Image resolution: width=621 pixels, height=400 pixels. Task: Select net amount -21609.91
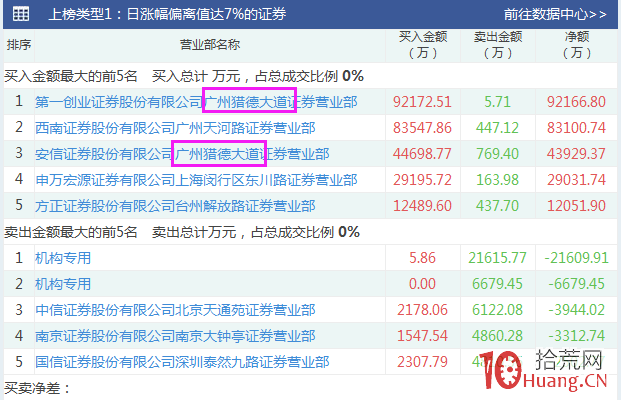[x=576, y=258]
